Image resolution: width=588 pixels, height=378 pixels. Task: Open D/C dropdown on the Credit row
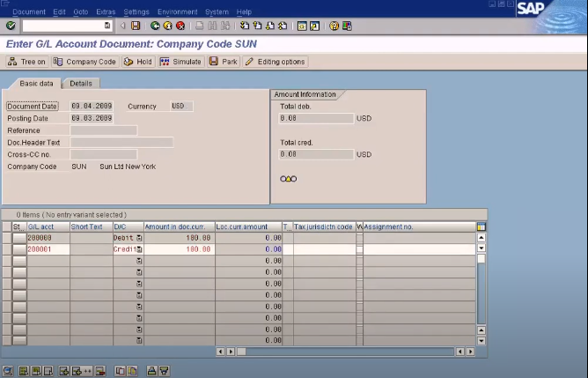click(139, 249)
